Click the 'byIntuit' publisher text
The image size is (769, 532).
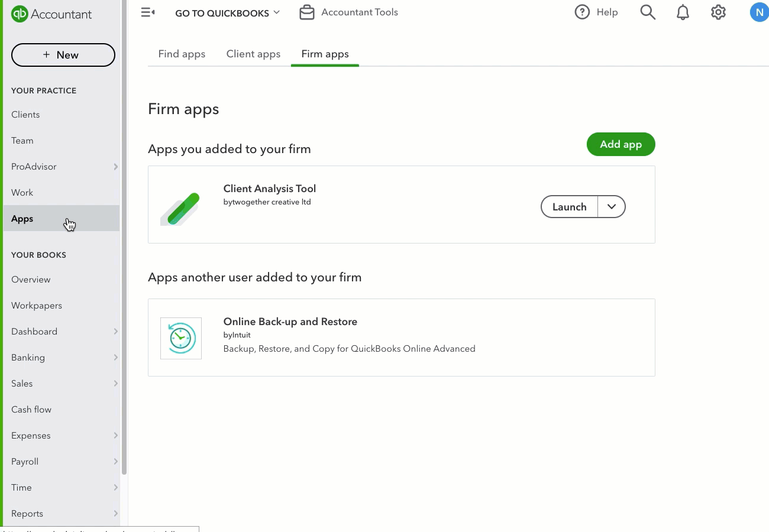(237, 335)
